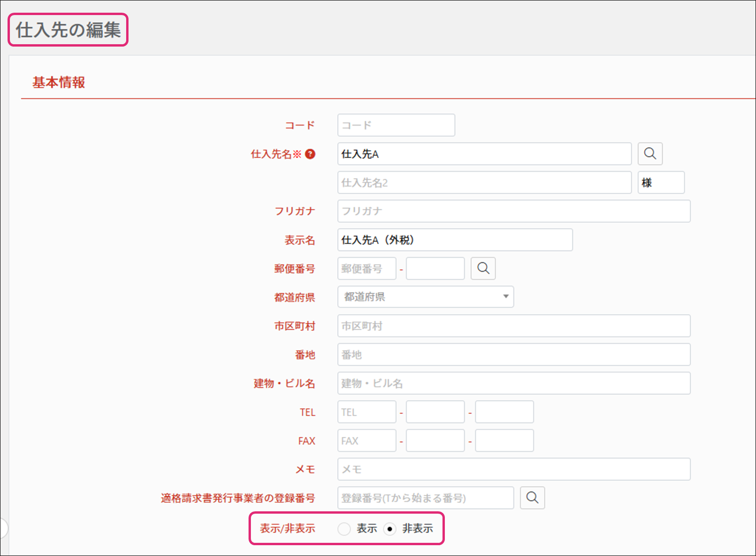Screen dimensions: 756x556
Task: Click the registration number search magnifier icon
Action: (x=532, y=498)
